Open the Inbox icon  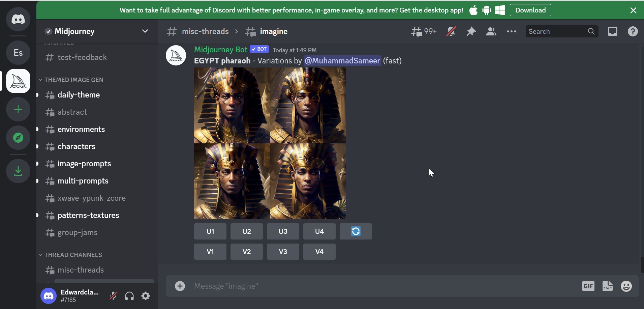point(612,31)
